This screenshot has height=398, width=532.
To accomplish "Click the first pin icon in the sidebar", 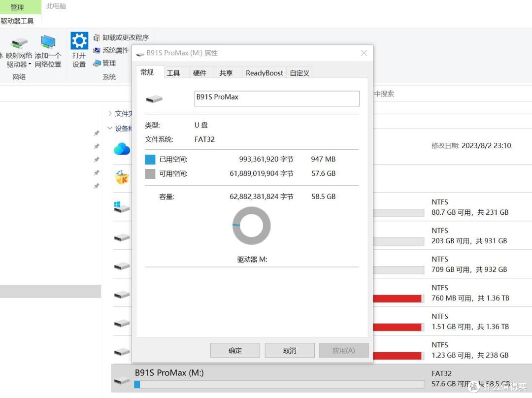I will tap(97, 133).
